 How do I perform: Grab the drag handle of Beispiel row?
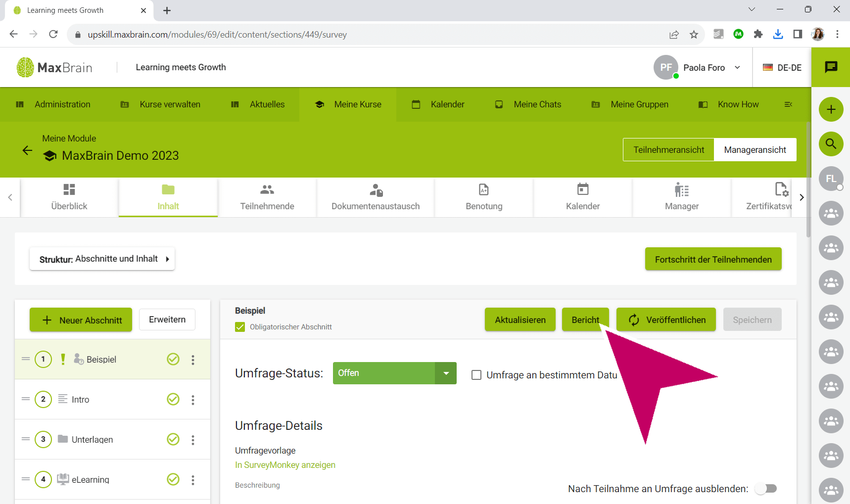[26, 359]
